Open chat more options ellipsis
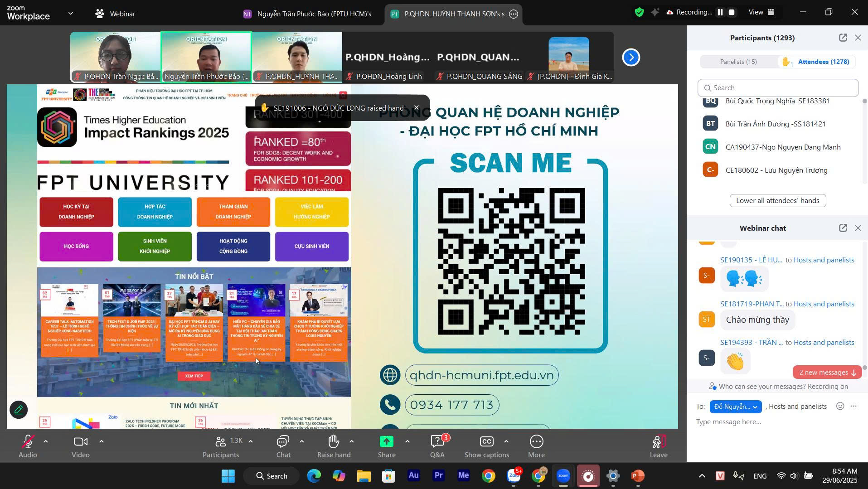Image resolution: width=868 pixels, height=489 pixels. pyautogui.click(x=853, y=406)
